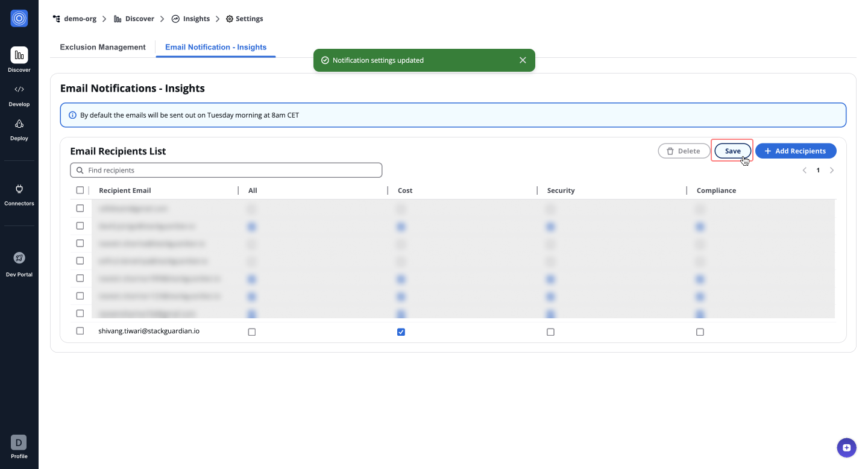The width and height of the screenshot is (868, 469).
Task: Open the Discover sidebar section
Action: [19, 55]
